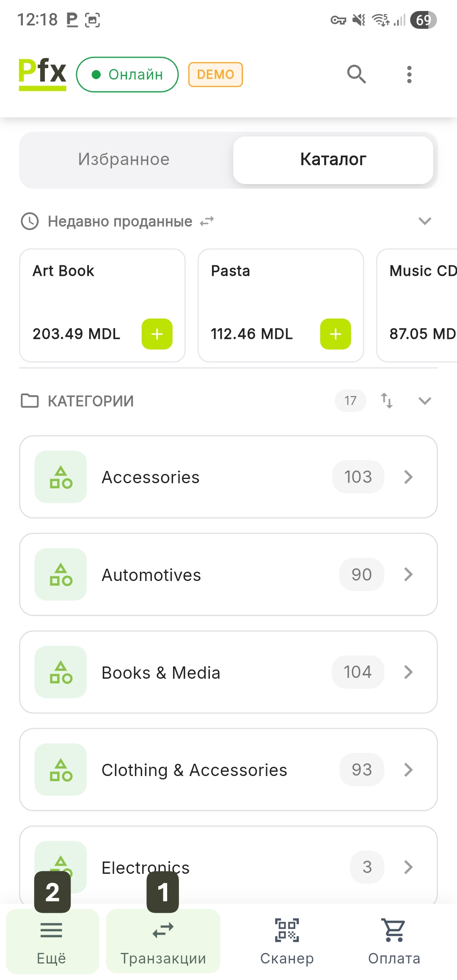Expand the Accessories category arrow
457x980 pixels.
[408, 477]
